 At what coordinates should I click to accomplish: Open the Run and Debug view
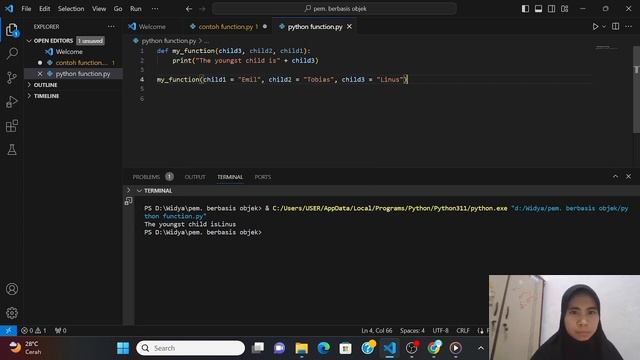12,102
